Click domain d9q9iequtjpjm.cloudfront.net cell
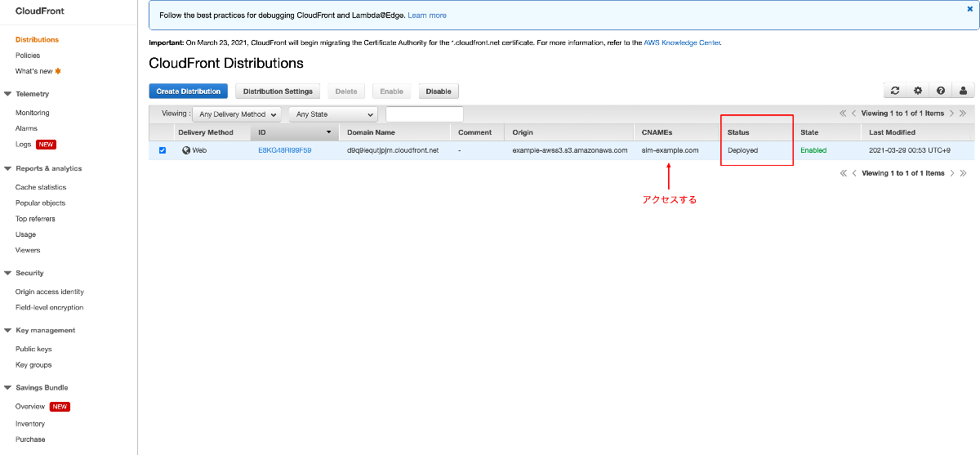This screenshot has width=980, height=455. (393, 150)
